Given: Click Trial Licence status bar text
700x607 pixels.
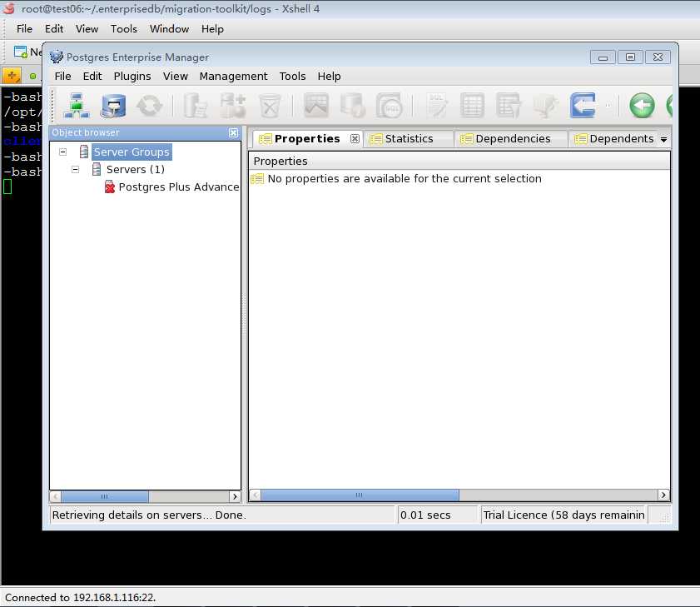Looking at the screenshot, I should 563,515.
